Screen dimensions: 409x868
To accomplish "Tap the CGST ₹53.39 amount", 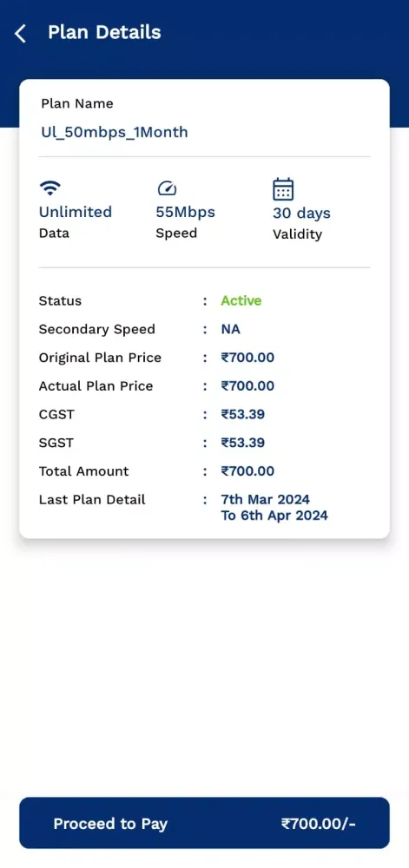I will pos(242,415).
